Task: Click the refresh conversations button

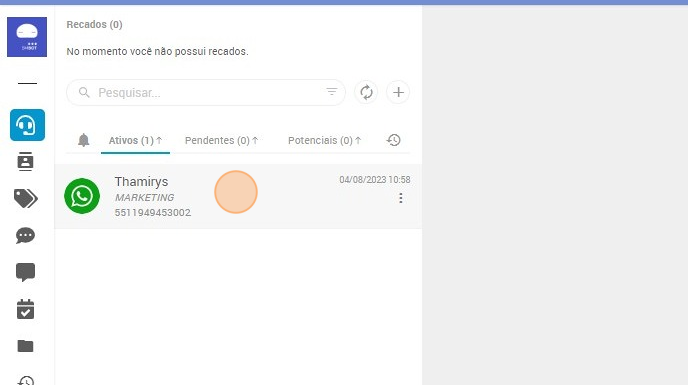Action: (366, 92)
